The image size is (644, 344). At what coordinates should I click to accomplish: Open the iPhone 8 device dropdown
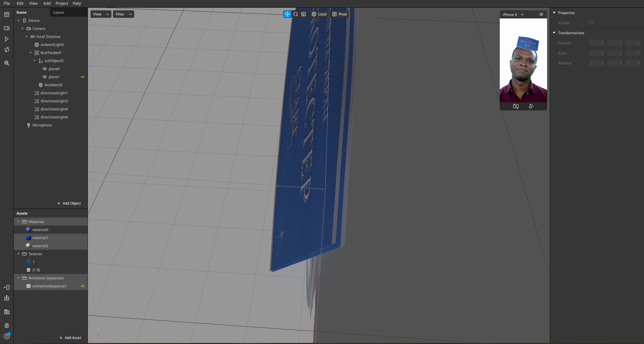pyautogui.click(x=513, y=14)
